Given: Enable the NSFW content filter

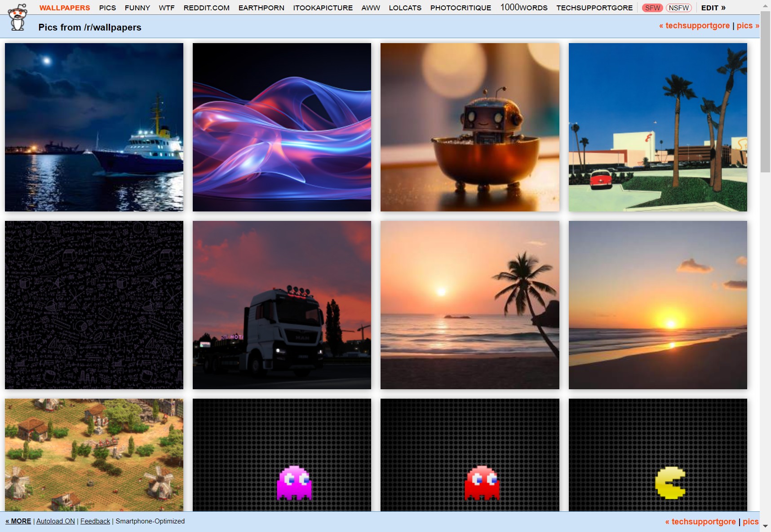Looking at the screenshot, I should coord(678,8).
